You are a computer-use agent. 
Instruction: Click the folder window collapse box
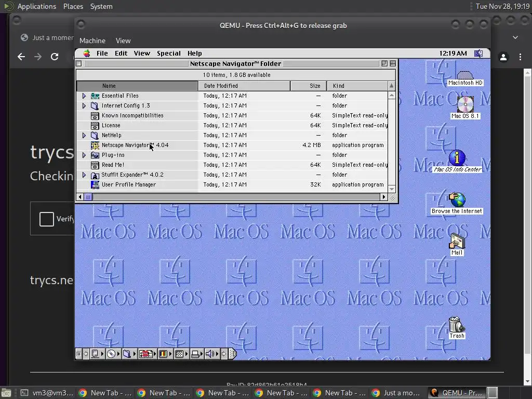tap(393, 63)
